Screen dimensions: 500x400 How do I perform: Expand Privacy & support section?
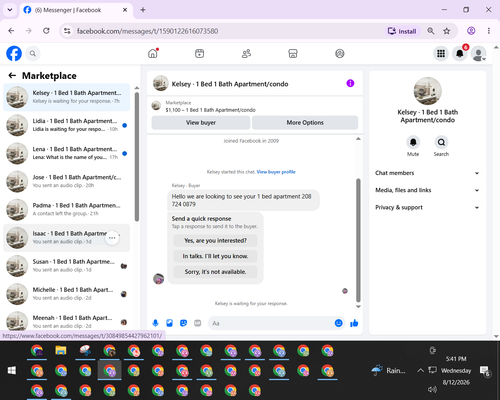[427, 207]
